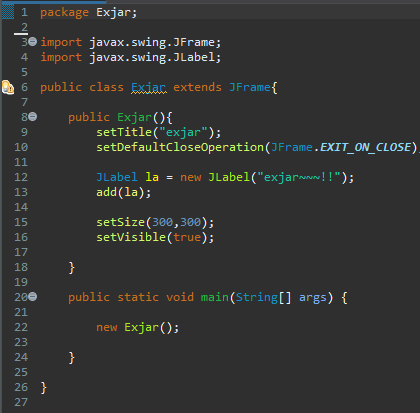Click new Exjar() on line 22
Screen dimensions: 420x413
134,327
